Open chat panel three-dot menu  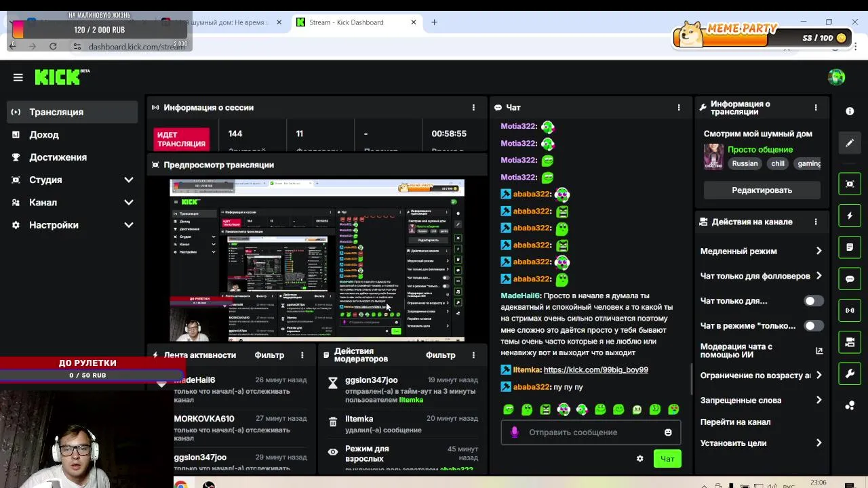tap(678, 108)
